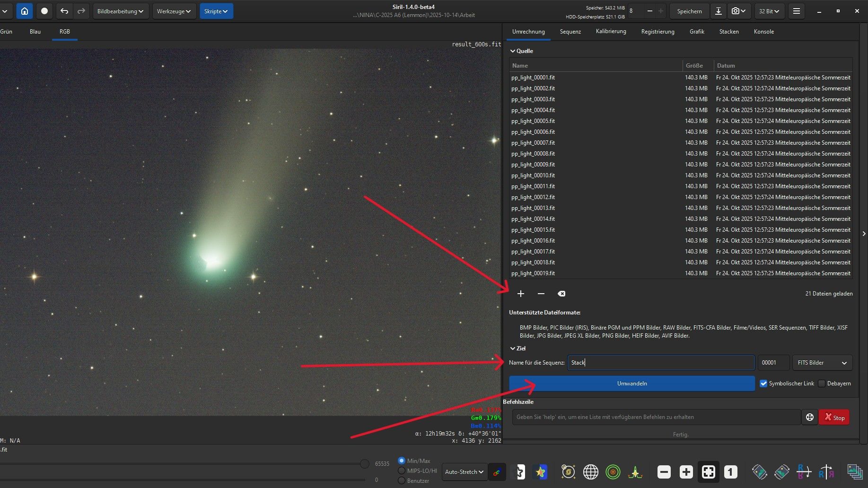868x488 pixels.
Task: Click the minus icon below the file list
Action: pos(541,294)
